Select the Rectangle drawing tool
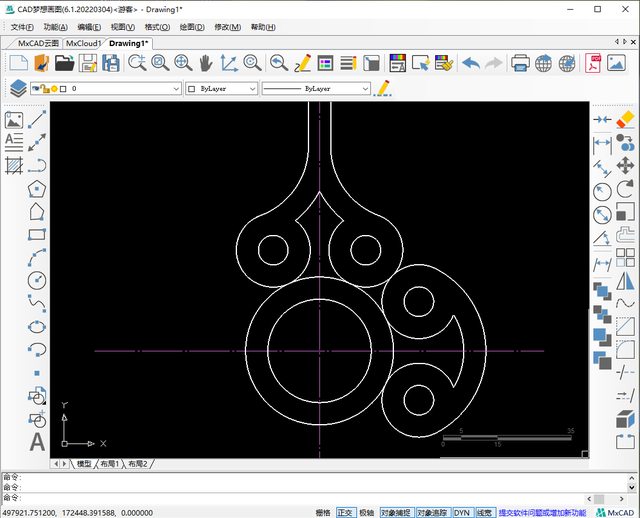 37,235
